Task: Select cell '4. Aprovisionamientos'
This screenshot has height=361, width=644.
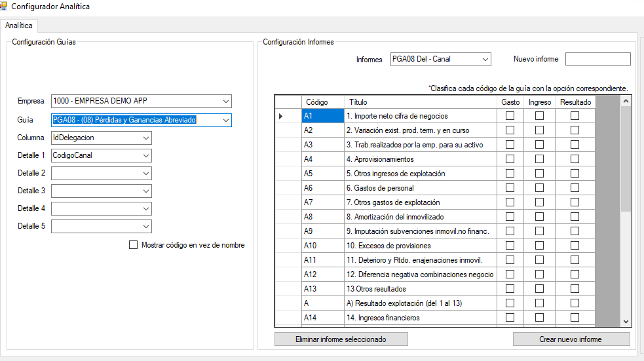Action: 421,159
